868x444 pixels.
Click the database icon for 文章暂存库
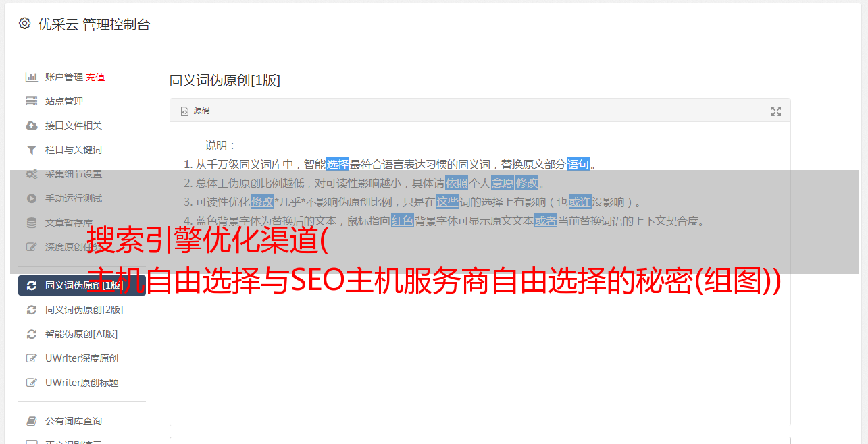pos(31,223)
